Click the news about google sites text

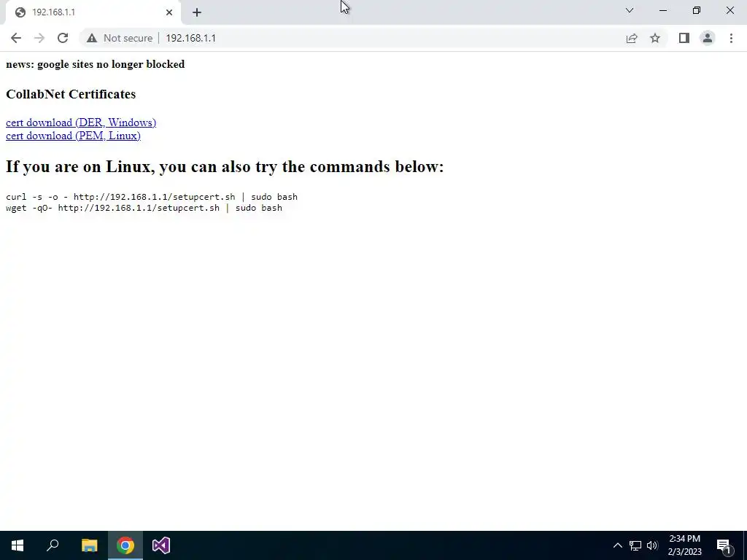point(96,64)
